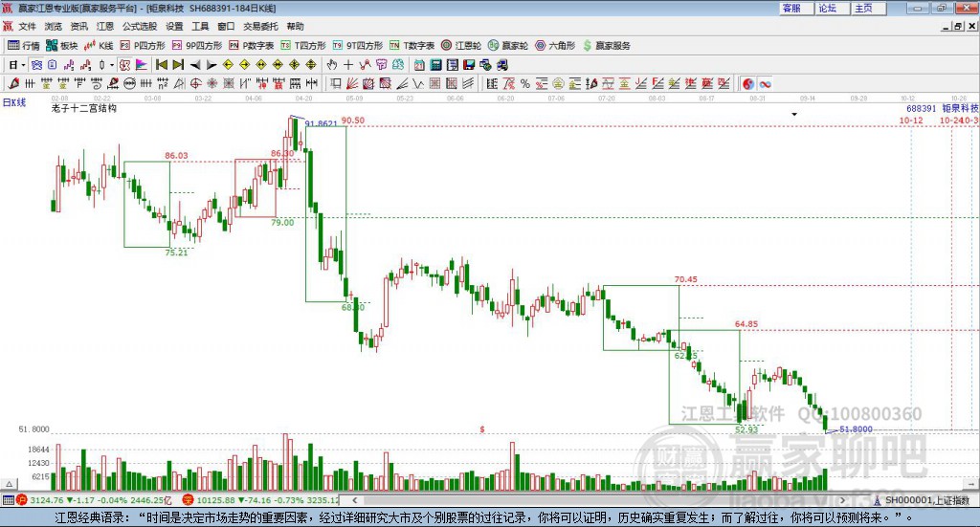Pick the red Gann fan lines tool
This screenshot has width=980, height=527.
(x=352, y=83)
